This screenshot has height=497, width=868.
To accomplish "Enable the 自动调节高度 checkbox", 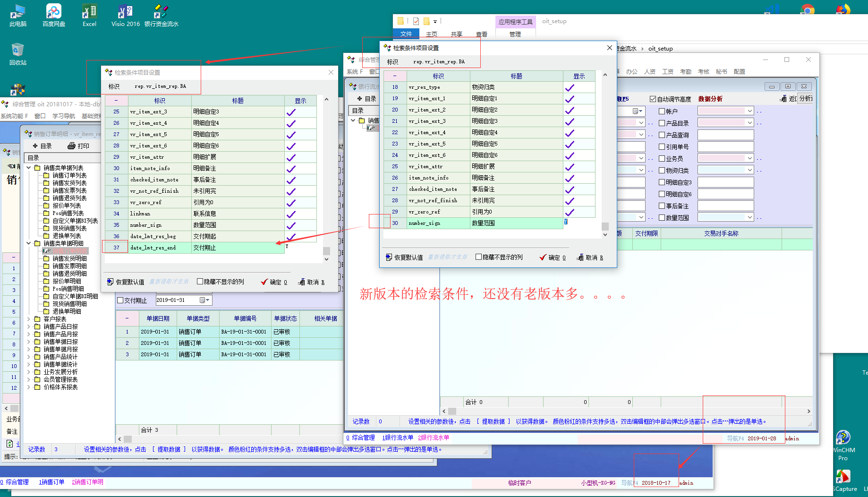I will click(653, 99).
